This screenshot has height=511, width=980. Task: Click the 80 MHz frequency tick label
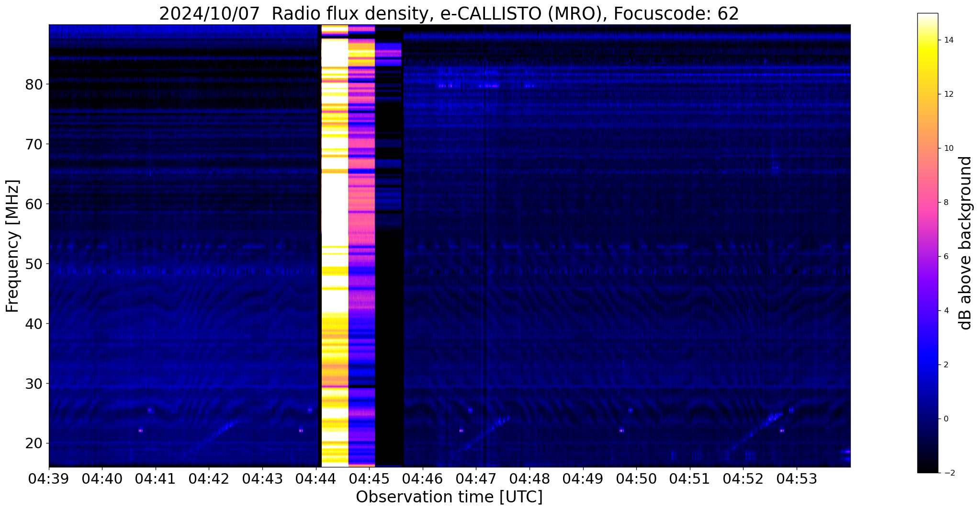click(34, 84)
